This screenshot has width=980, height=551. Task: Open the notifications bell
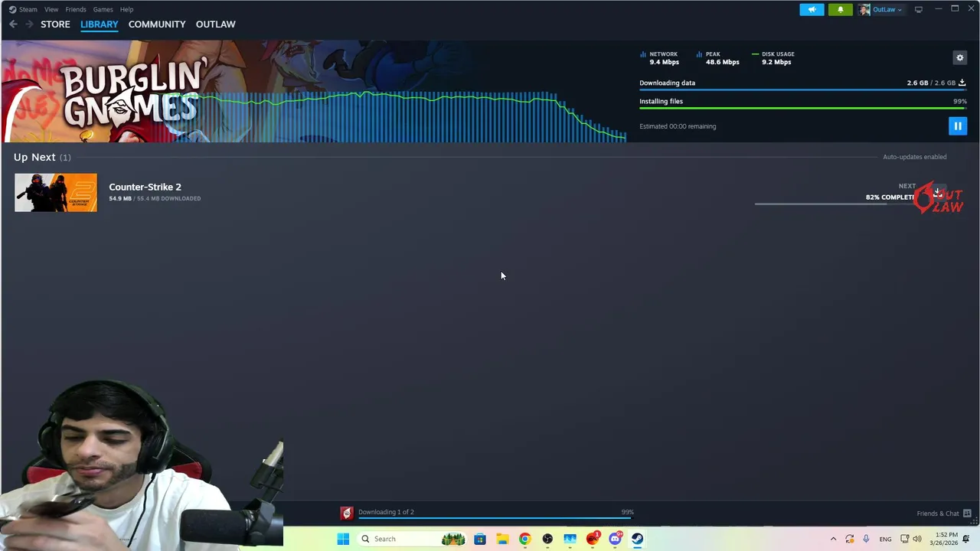840,9
